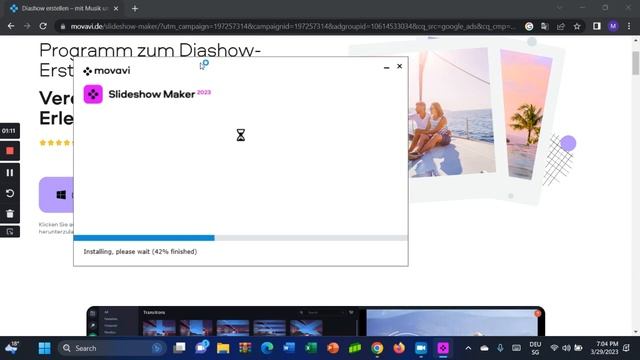Click the page vertical scrollbar
Image resolution: width=640 pixels, height=360 pixels.
pos(636,63)
